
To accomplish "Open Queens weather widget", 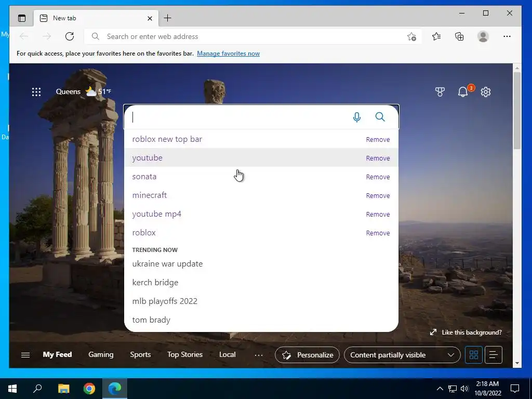I will tap(84, 91).
